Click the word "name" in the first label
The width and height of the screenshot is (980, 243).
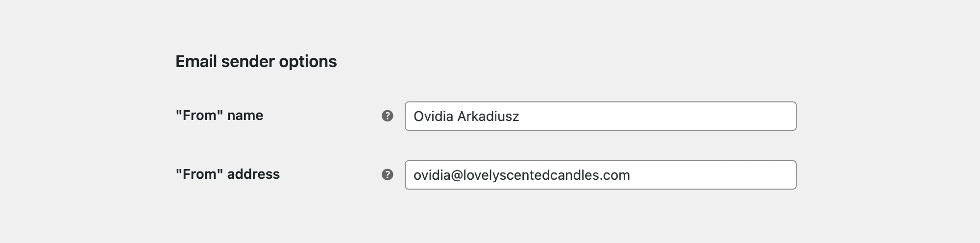245,116
